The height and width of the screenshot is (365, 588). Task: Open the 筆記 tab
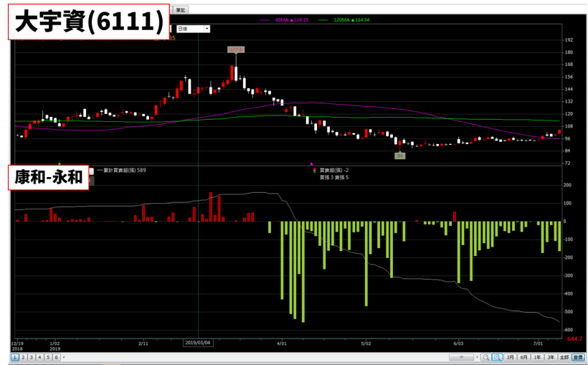(x=181, y=10)
